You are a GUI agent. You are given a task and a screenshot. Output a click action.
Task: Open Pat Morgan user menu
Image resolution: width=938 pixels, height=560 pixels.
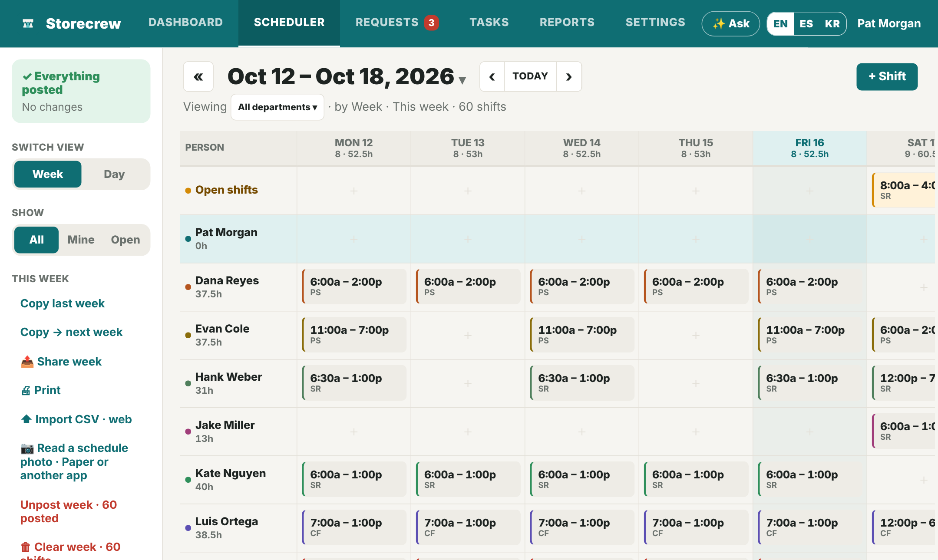[889, 23]
